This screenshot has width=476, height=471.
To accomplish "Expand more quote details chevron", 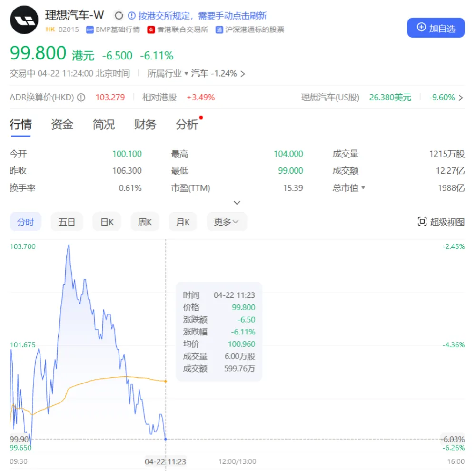I will coord(237,202).
